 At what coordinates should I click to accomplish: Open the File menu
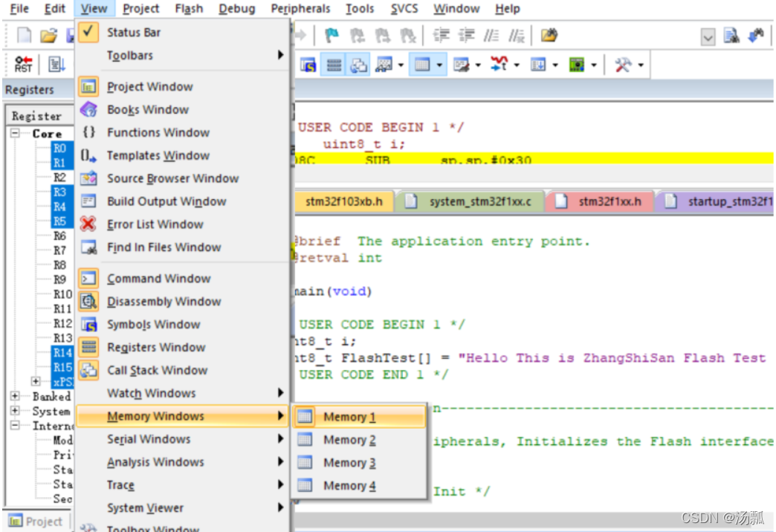click(19, 8)
